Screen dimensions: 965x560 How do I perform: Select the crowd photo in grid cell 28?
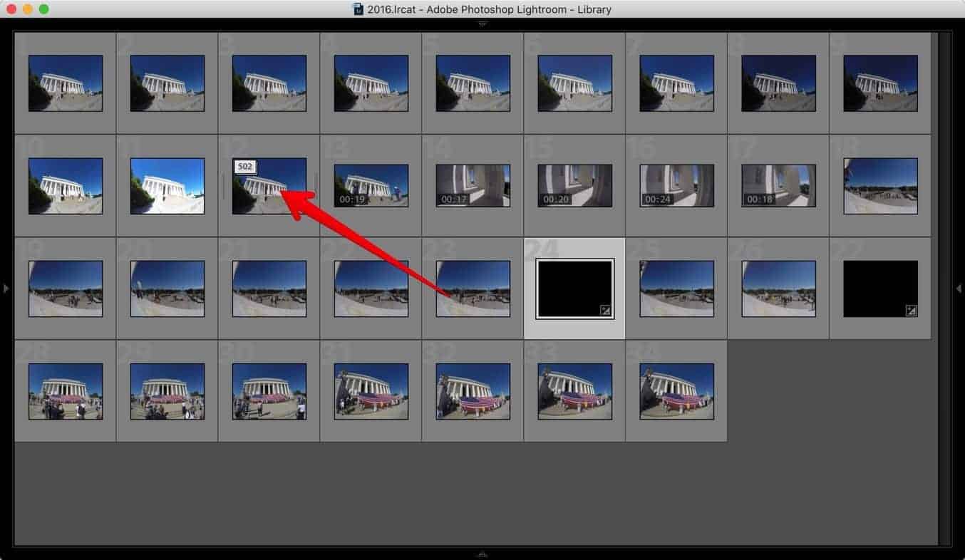66,391
